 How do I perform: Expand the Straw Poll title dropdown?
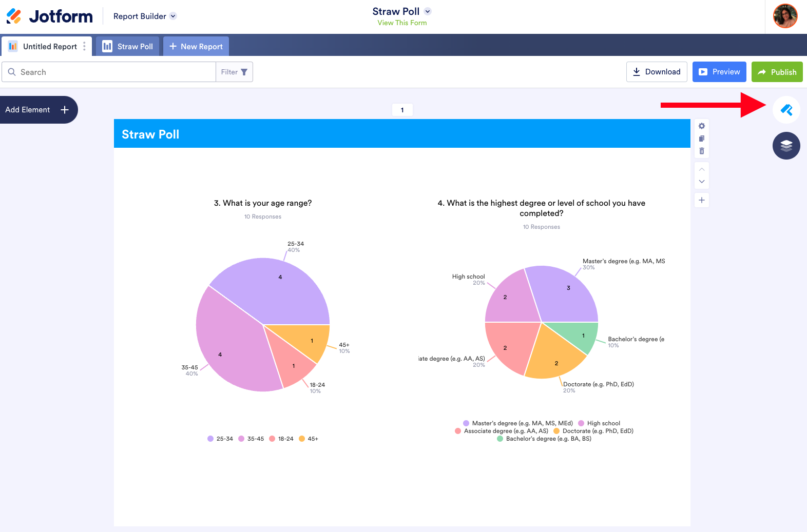(x=428, y=11)
